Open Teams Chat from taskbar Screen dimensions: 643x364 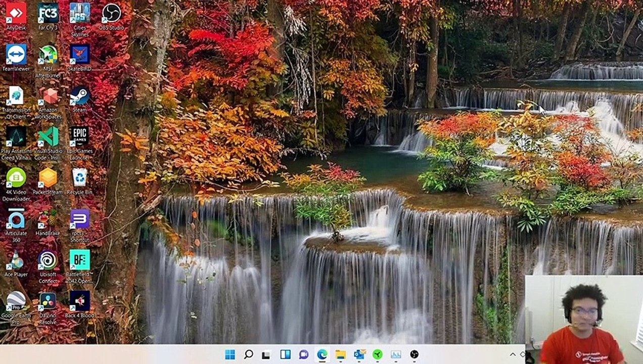pos(303,354)
